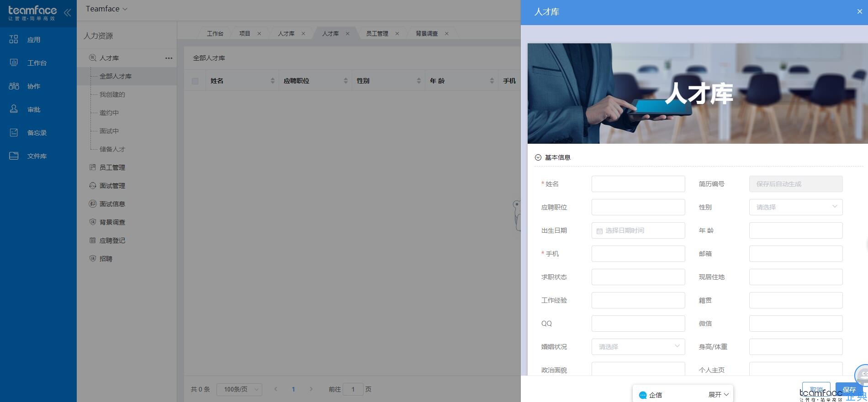This screenshot has width=868, height=402.
Task: Close the 项目 tab
Action: pyautogui.click(x=259, y=33)
